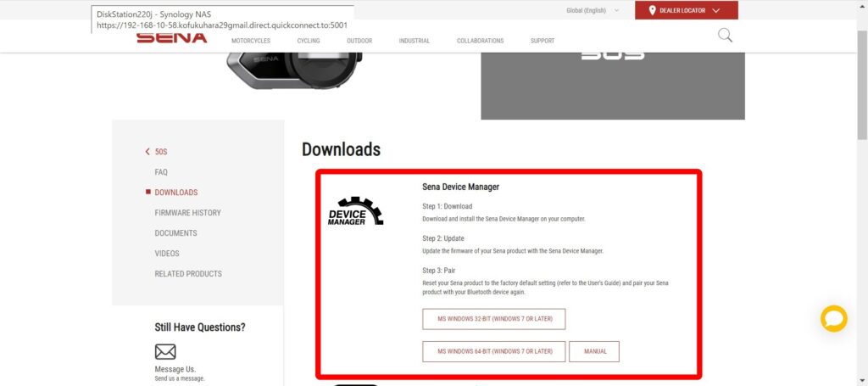Click the 50S sidebar link

161,152
